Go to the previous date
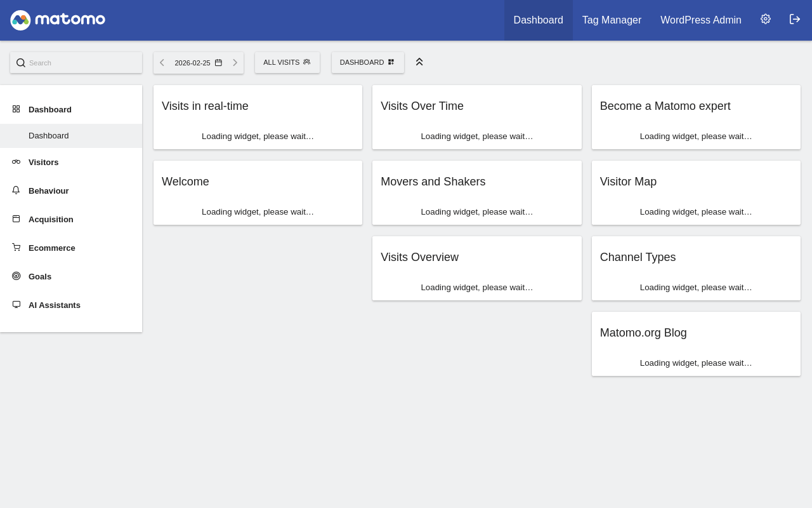This screenshot has height=508, width=812. point(162,63)
